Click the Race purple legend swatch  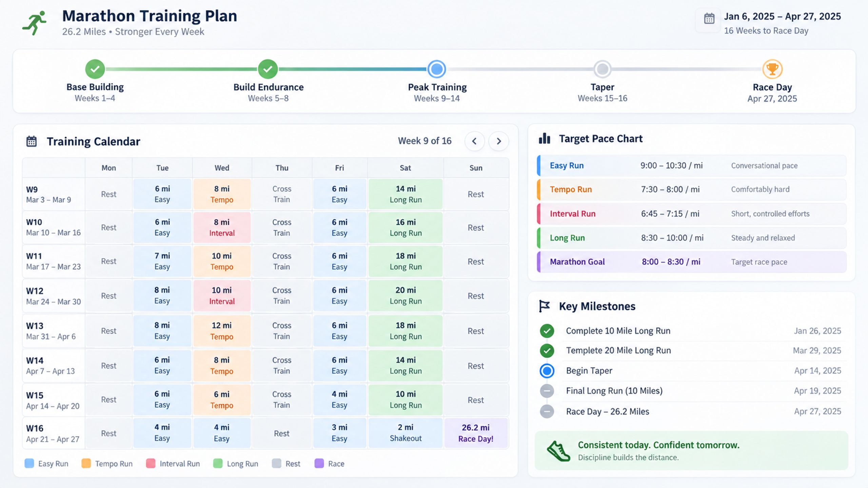(x=319, y=463)
